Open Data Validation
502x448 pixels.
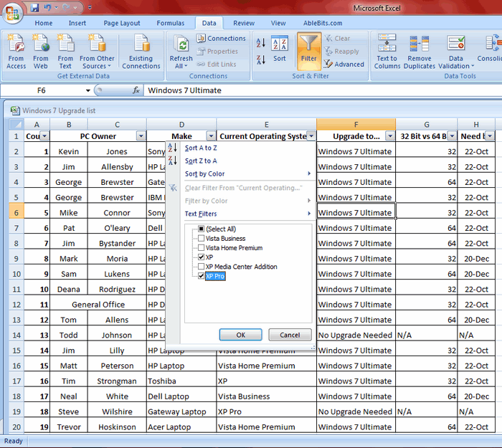click(456, 52)
